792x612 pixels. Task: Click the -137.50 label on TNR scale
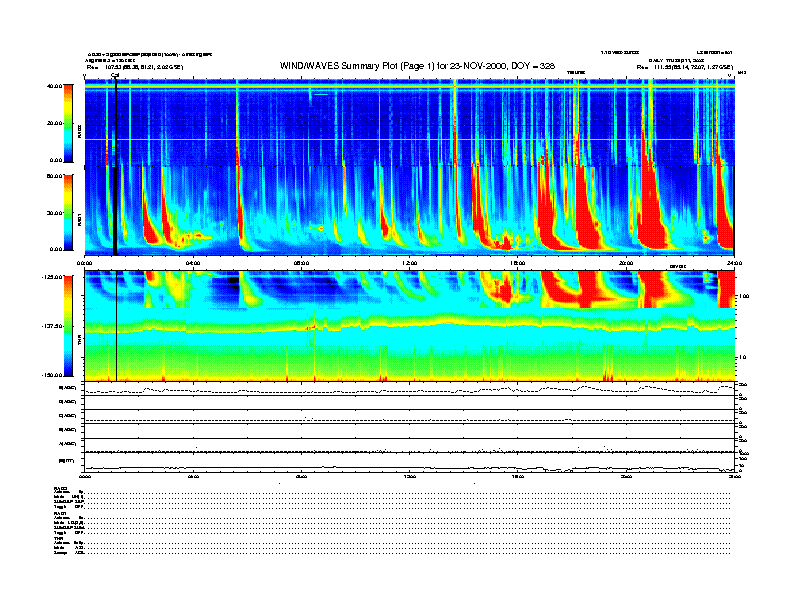53,326
